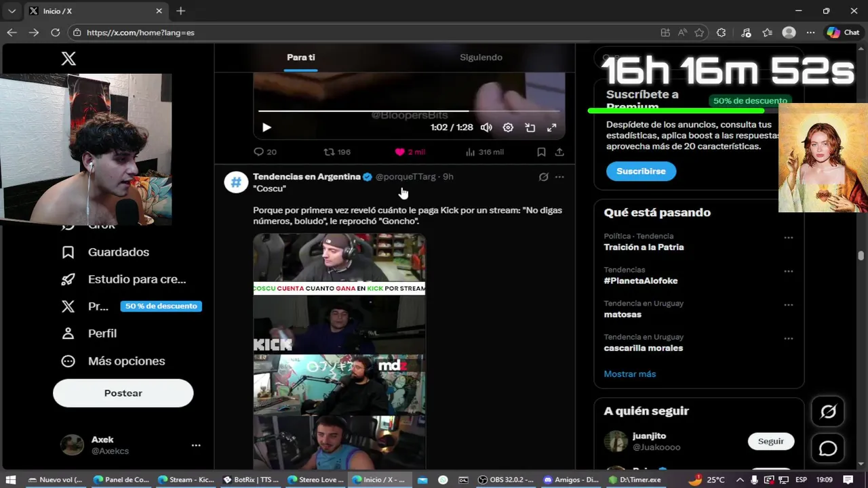Go to Perfil in the sidebar

89,333
